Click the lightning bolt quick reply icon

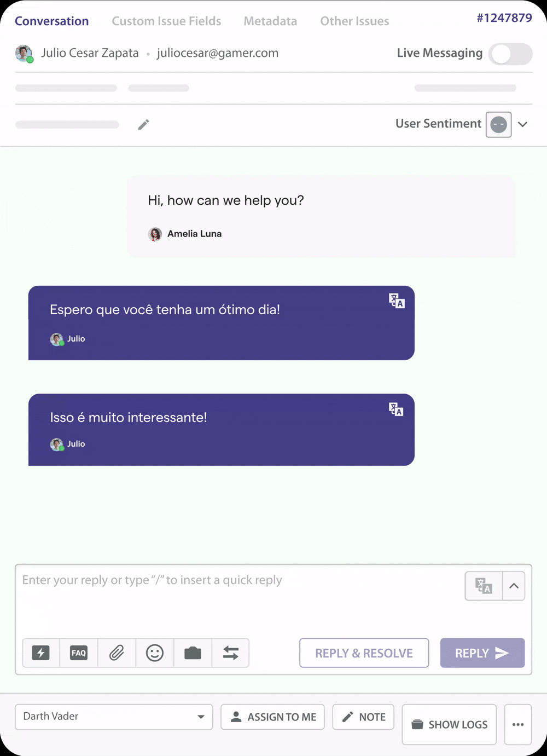pyautogui.click(x=41, y=653)
